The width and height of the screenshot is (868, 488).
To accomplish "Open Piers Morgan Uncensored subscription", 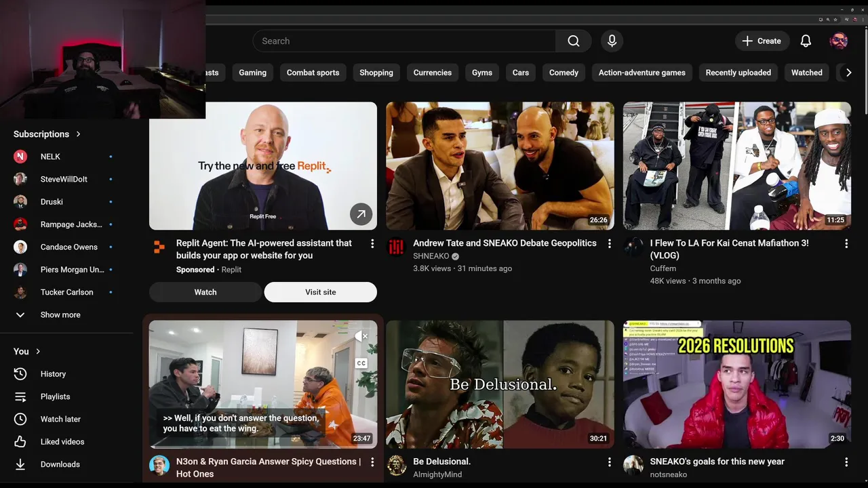I will 64,270.
